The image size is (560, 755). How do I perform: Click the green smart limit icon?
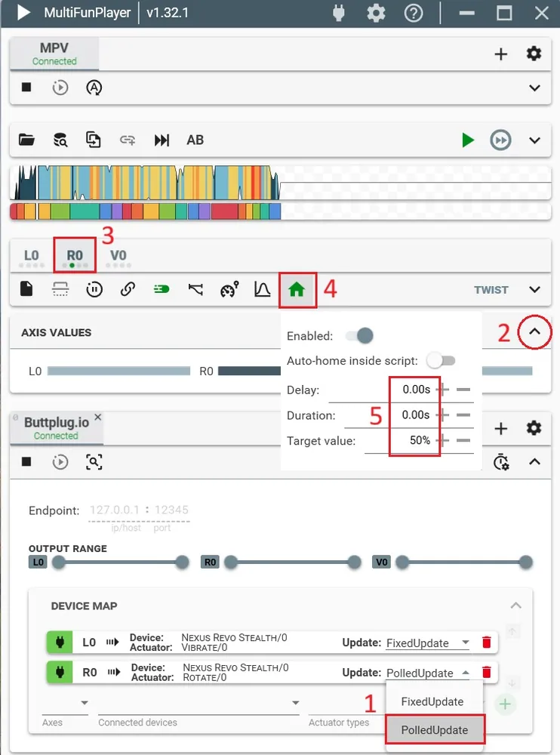pyautogui.click(x=162, y=289)
